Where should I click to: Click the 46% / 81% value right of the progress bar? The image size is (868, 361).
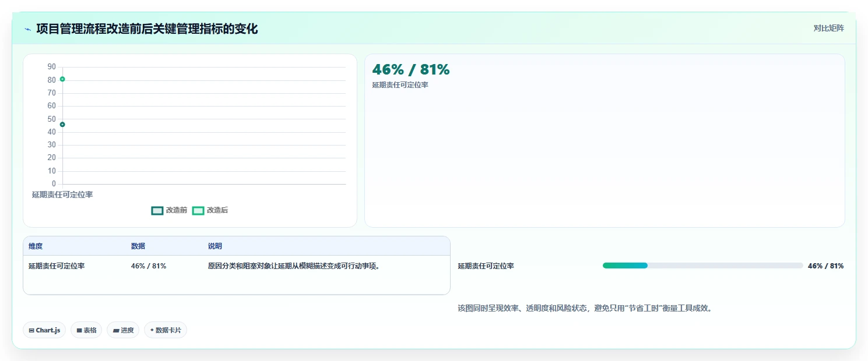pyautogui.click(x=825, y=266)
